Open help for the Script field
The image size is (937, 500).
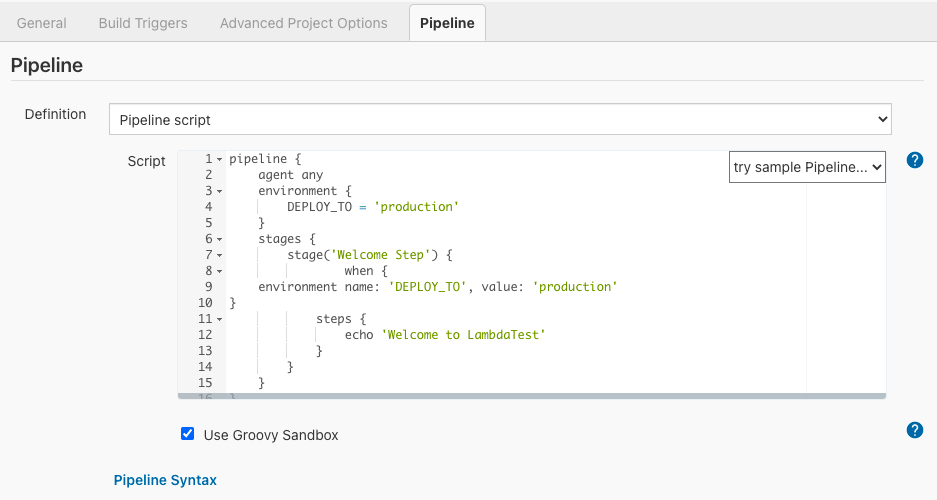click(914, 160)
